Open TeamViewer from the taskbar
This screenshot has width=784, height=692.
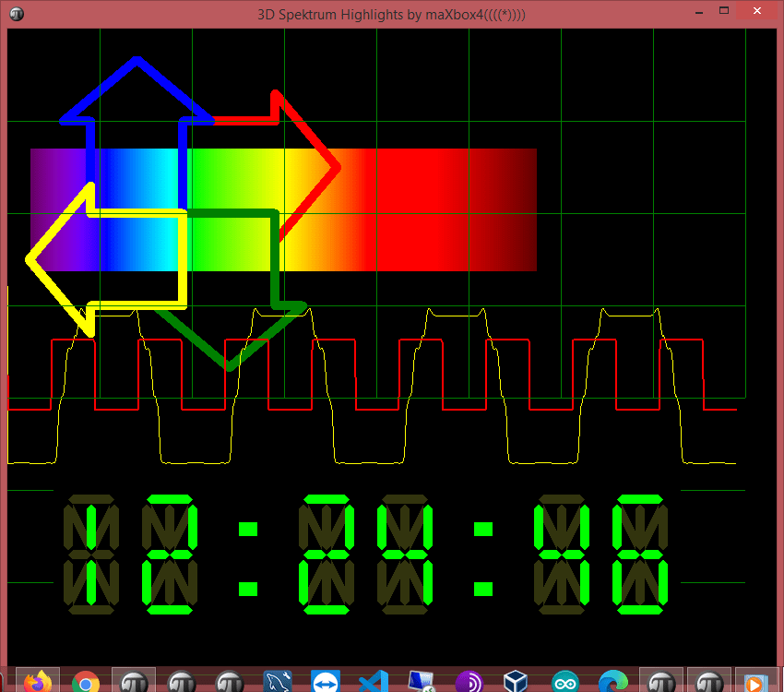click(326, 682)
